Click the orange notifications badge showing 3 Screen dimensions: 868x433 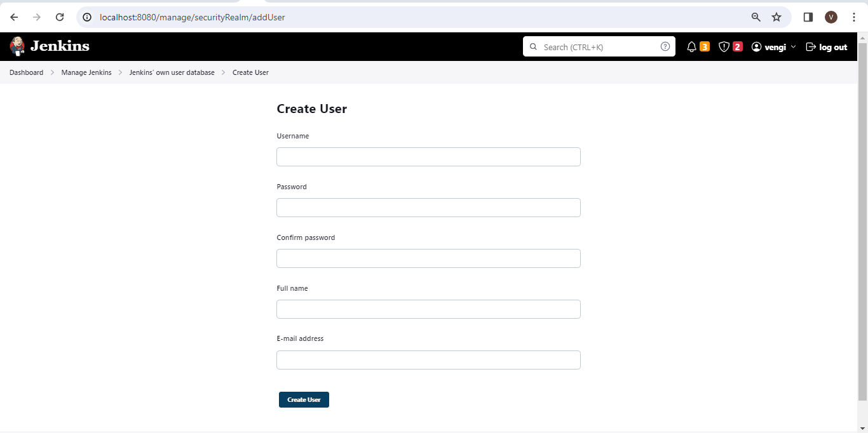click(705, 46)
